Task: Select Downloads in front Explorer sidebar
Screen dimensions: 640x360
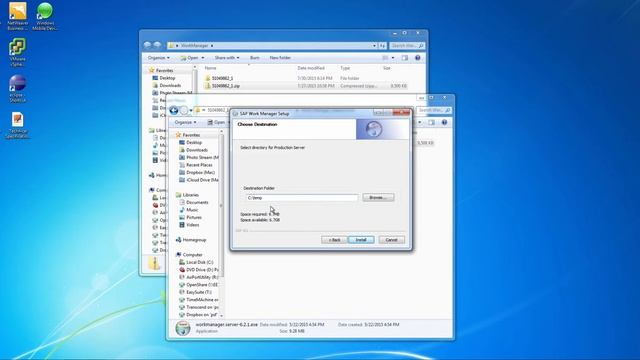Action: pos(193,150)
